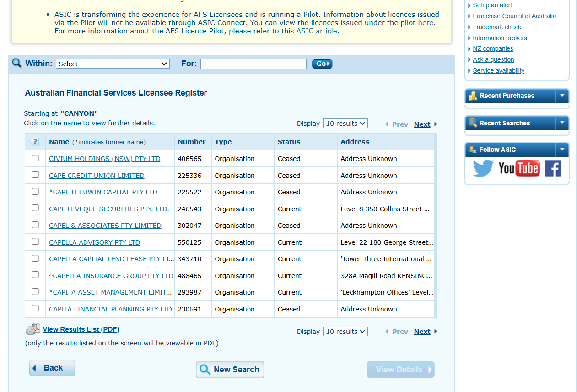Click the '328A Magill Road KENSING...' address cell

(386, 276)
